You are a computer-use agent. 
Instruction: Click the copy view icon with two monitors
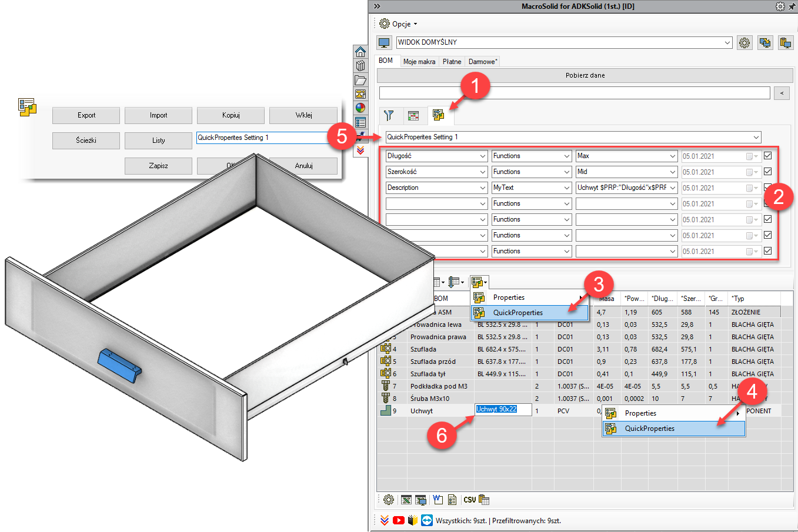[x=765, y=43]
